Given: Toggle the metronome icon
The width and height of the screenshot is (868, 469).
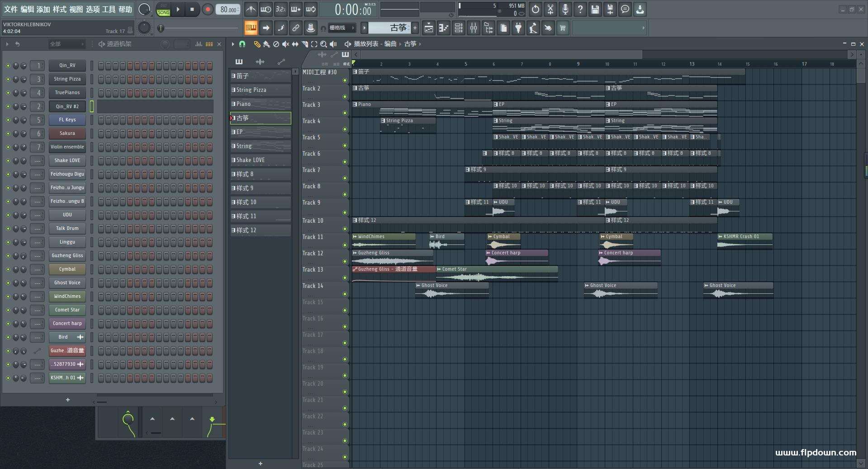Looking at the screenshot, I should pyautogui.click(x=251, y=9).
